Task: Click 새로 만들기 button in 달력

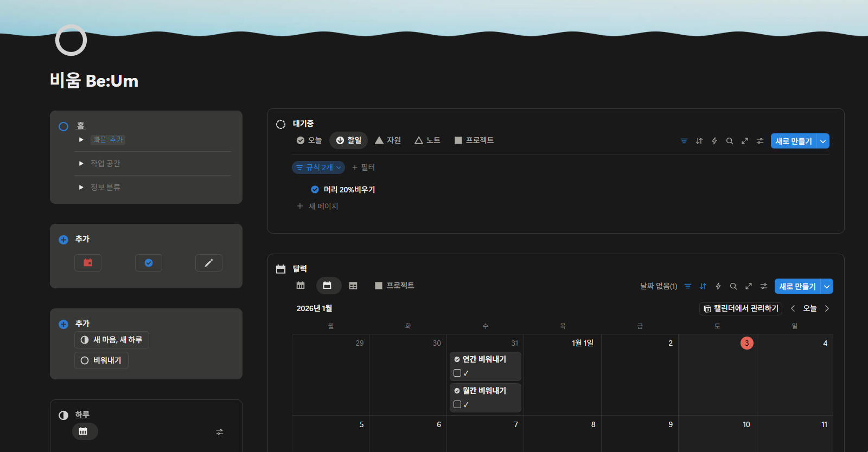Action: (797, 286)
